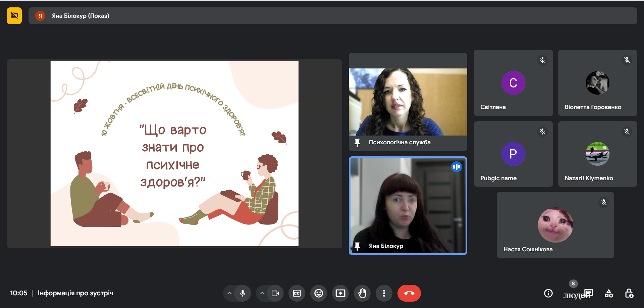Open the three-dot more options menu
Viewport: 644px width, 308px height.
pos(384,293)
